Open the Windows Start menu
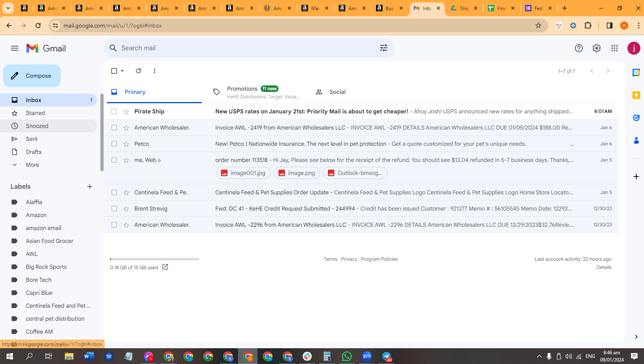The width and height of the screenshot is (644, 364). pos(10,356)
